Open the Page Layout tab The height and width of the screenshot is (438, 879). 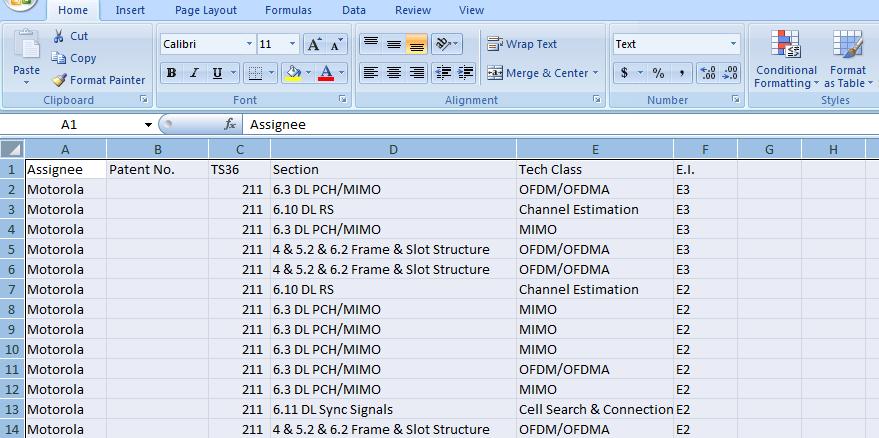(206, 10)
